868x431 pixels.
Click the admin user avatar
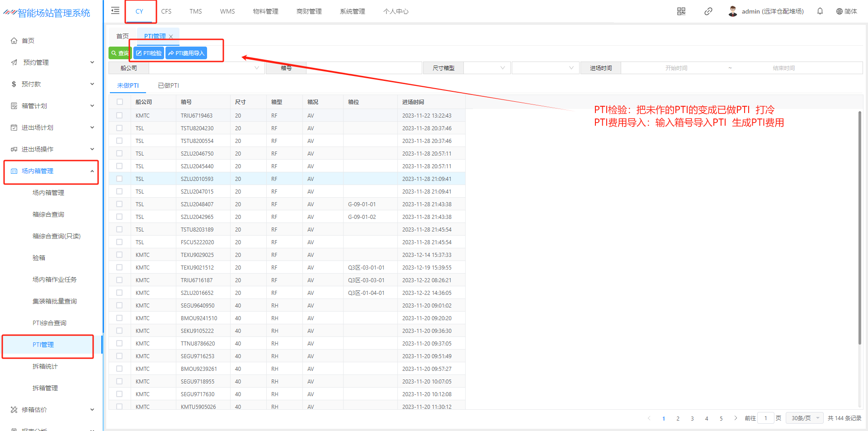[x=732, y=11]
